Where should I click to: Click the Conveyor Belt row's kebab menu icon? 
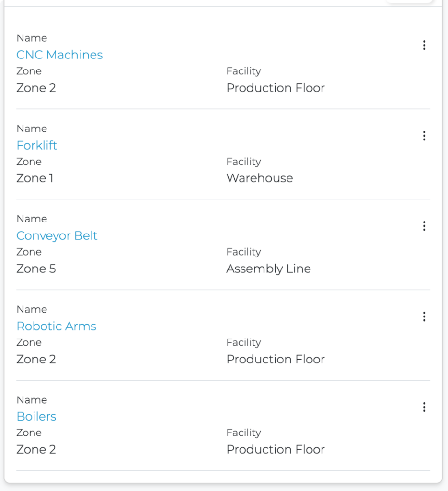[x=424, y=226]
